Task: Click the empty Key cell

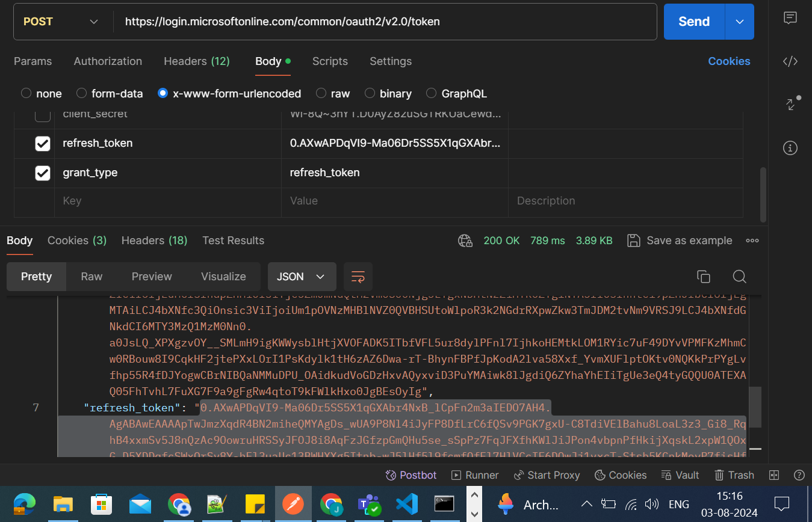Action: click(x=168, y=201)
